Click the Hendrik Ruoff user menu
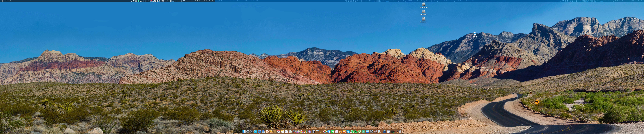This screenshot has height=134, width=644. click(x=203, y=1)
